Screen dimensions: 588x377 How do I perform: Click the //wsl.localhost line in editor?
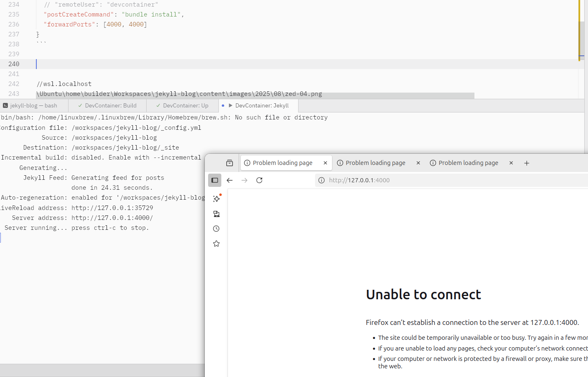click(64, 84)
